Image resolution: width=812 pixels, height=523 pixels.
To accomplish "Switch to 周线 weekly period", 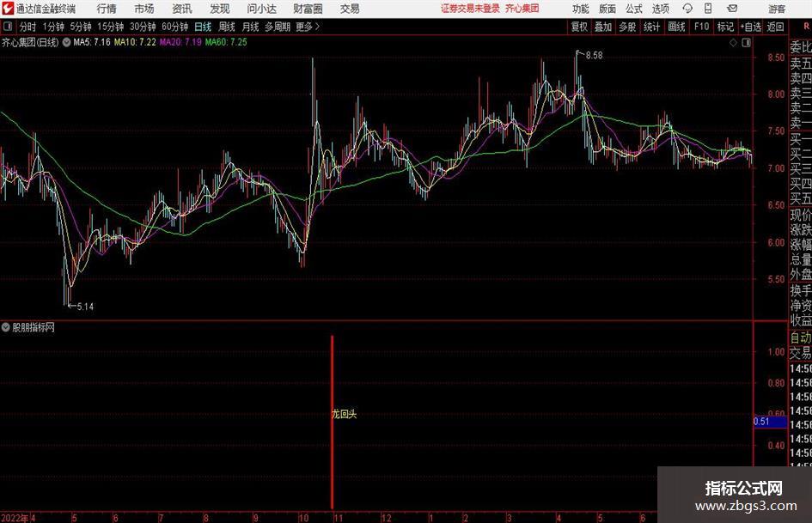I will coord(227,27).
